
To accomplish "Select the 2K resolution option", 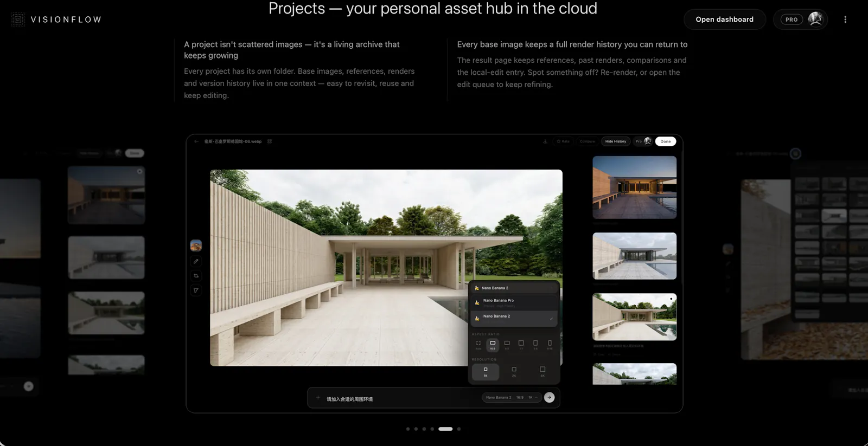I will tap(514, 372).
